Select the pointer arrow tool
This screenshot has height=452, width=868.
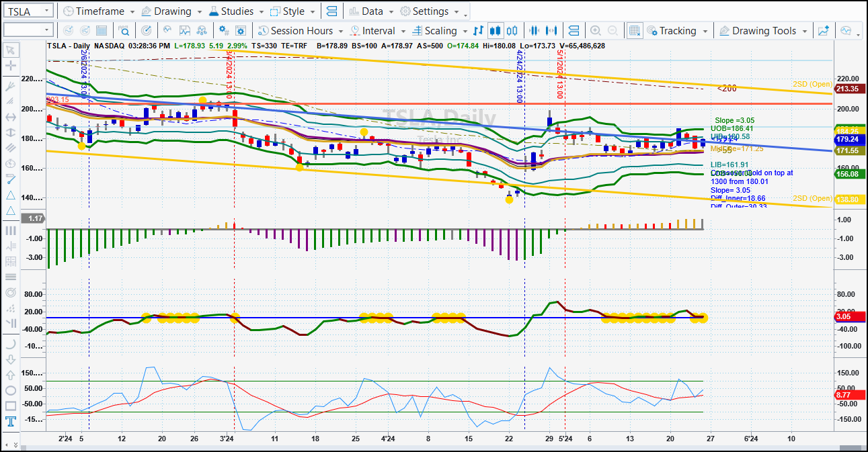point(11,50)
